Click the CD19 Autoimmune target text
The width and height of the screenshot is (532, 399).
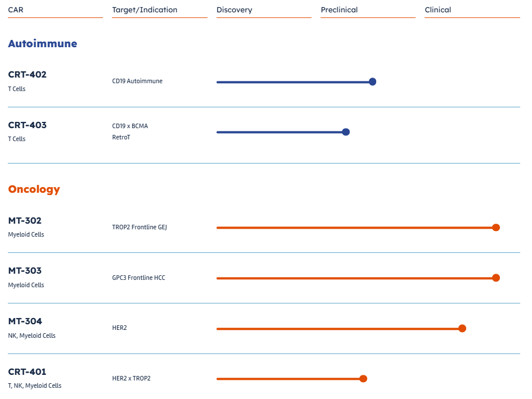click(137, 81)
